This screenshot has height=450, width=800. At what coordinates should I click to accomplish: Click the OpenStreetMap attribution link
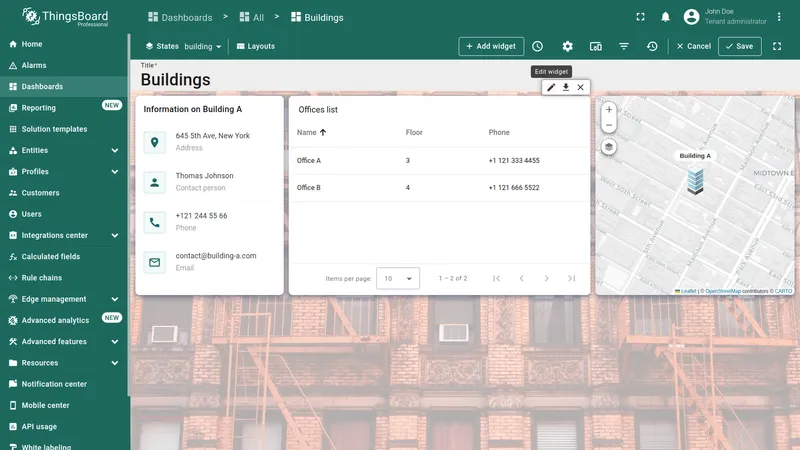coord(723,291)
